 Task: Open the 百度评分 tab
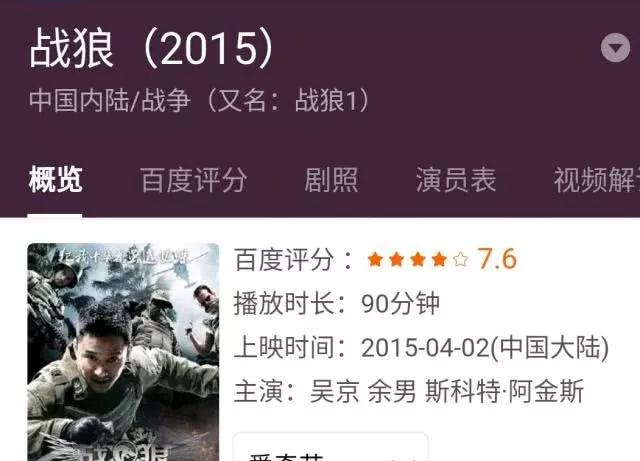[194, 180]
